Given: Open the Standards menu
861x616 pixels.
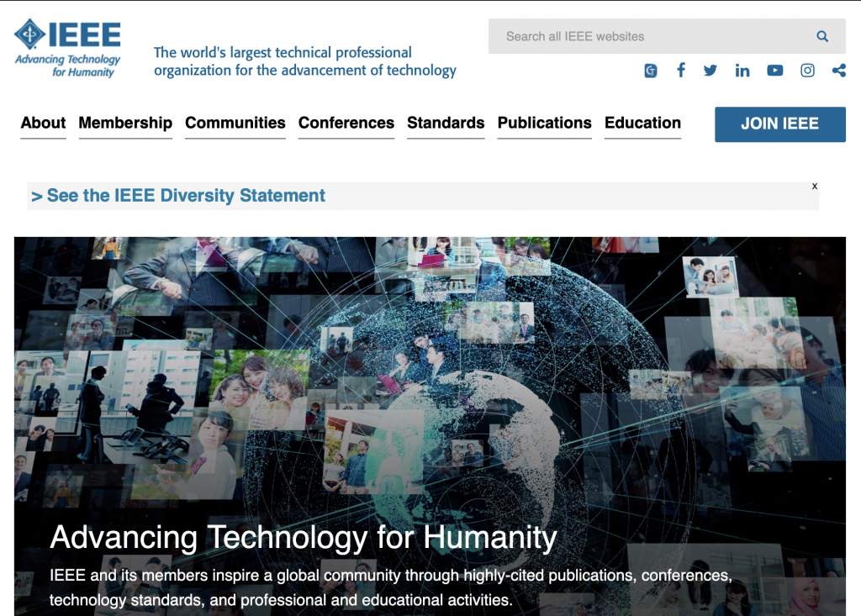Looking at the screenshot, I should [446, 123].
